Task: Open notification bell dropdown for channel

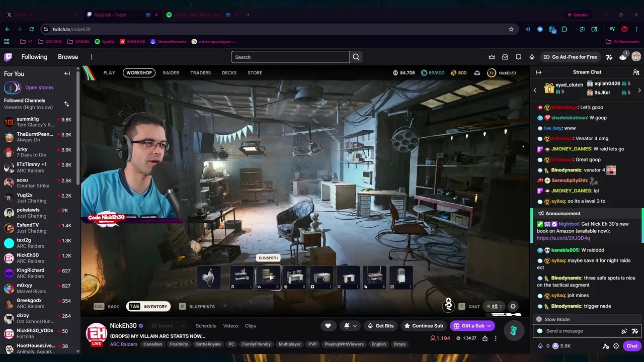Action: (351, 326)
